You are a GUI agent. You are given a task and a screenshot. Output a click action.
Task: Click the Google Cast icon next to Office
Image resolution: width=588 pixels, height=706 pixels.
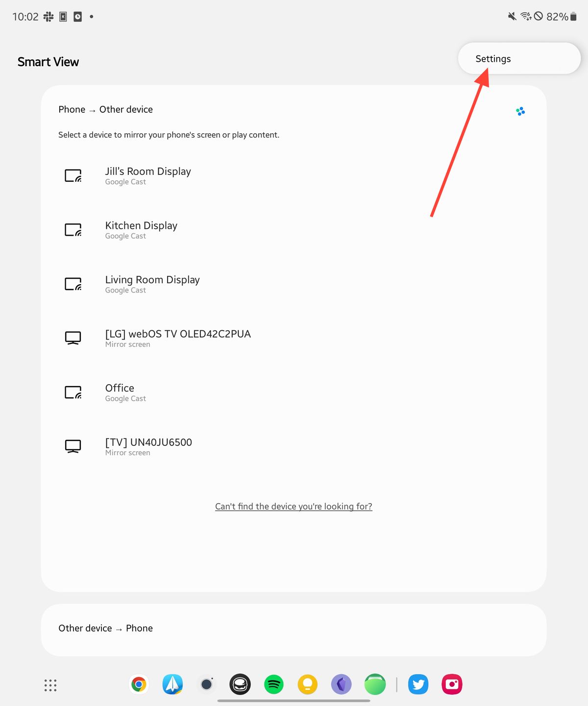pyautogui.click(x=73, y=392)
